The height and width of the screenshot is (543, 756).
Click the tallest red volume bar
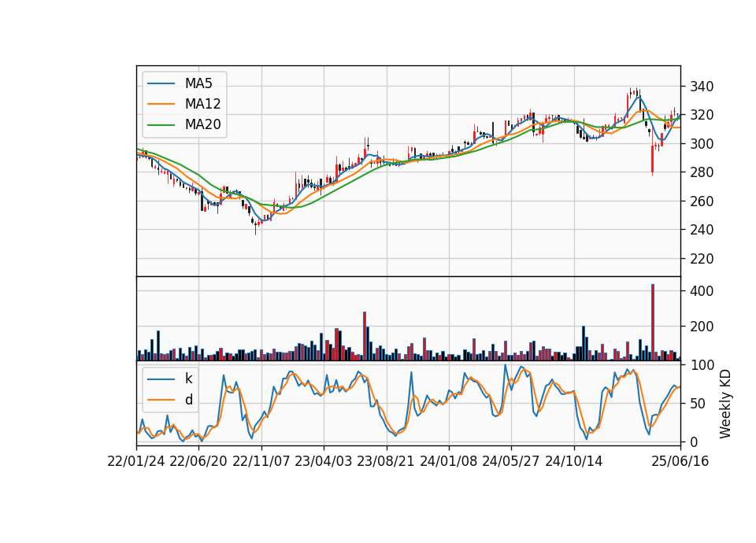(x=653, y=323)
